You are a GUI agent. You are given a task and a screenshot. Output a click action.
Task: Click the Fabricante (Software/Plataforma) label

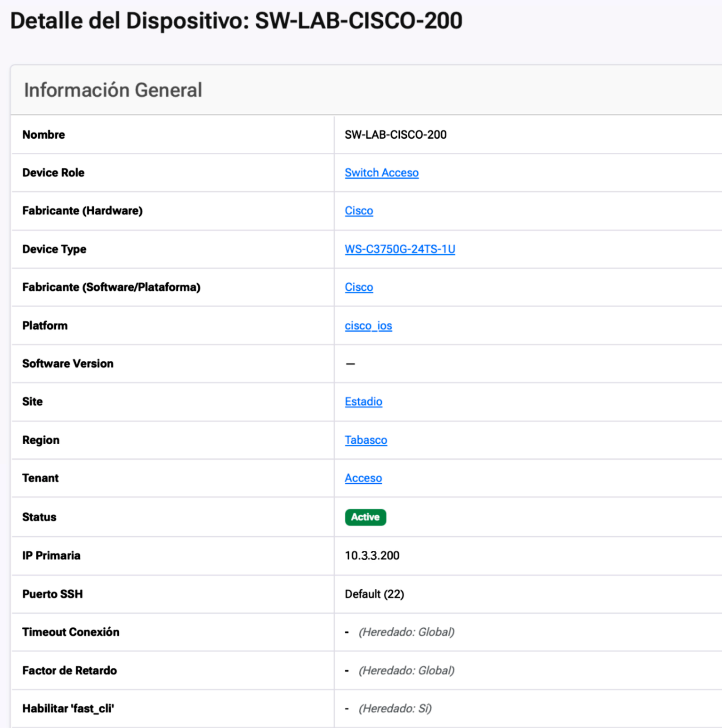111,287
